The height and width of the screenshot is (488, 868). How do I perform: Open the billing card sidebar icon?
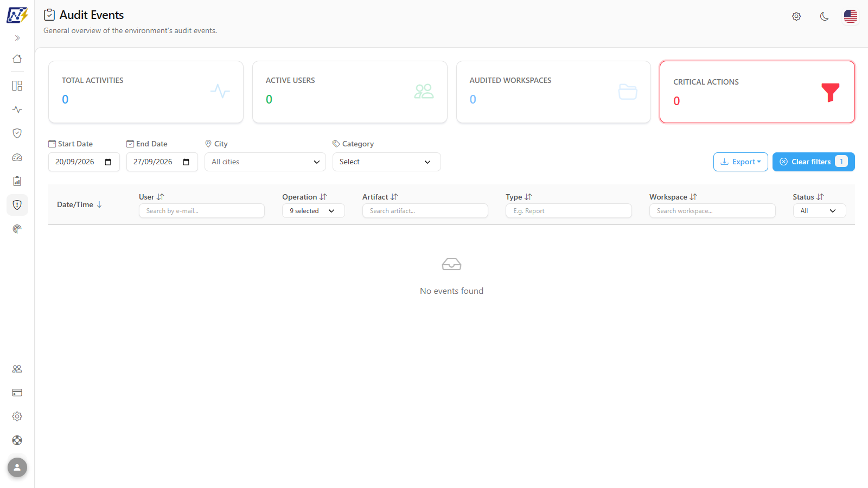(x=17, y=393)
